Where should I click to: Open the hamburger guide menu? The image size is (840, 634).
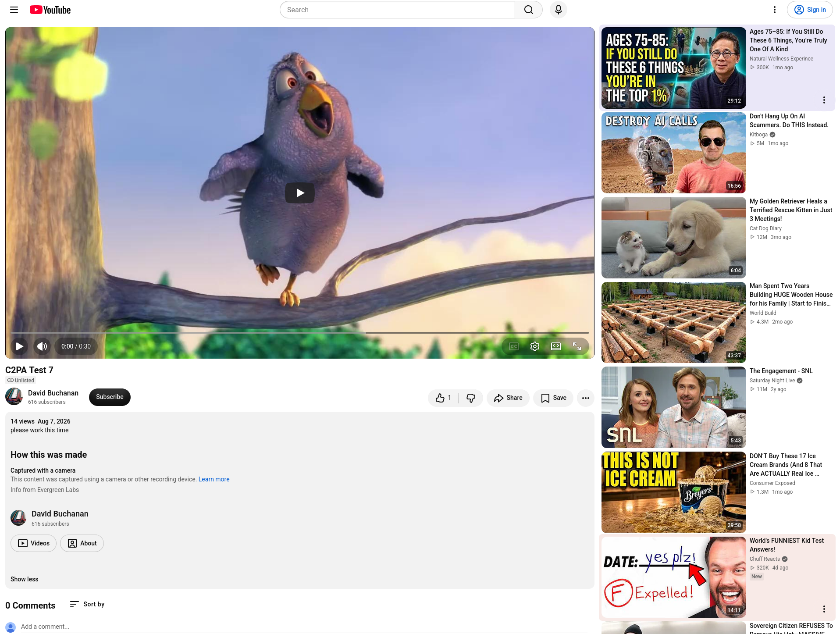tap(14, 10)
